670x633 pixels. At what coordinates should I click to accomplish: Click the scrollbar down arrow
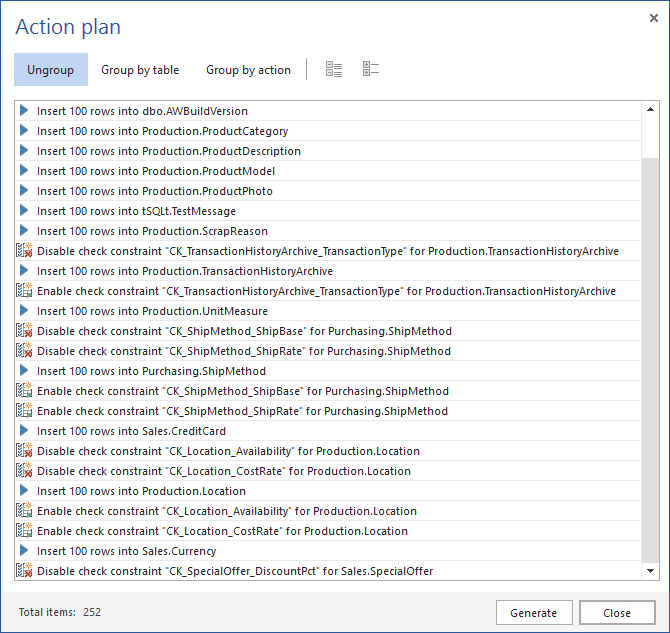651,571
